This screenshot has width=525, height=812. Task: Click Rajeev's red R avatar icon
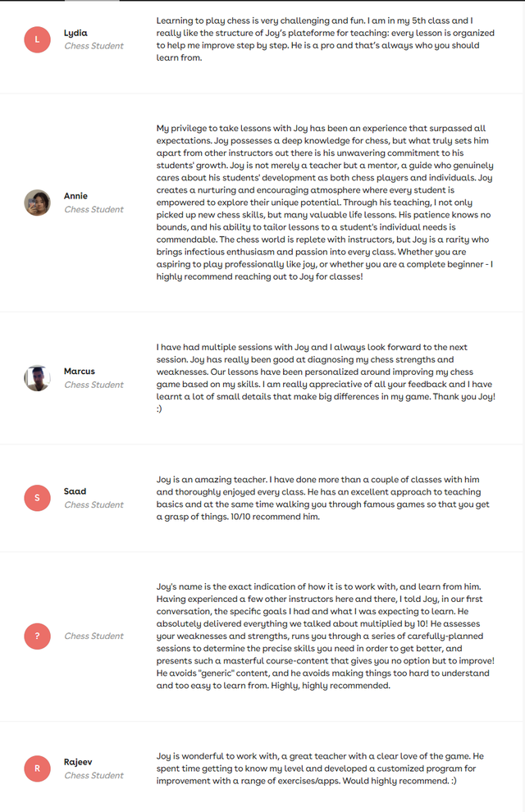click(37, 769)
